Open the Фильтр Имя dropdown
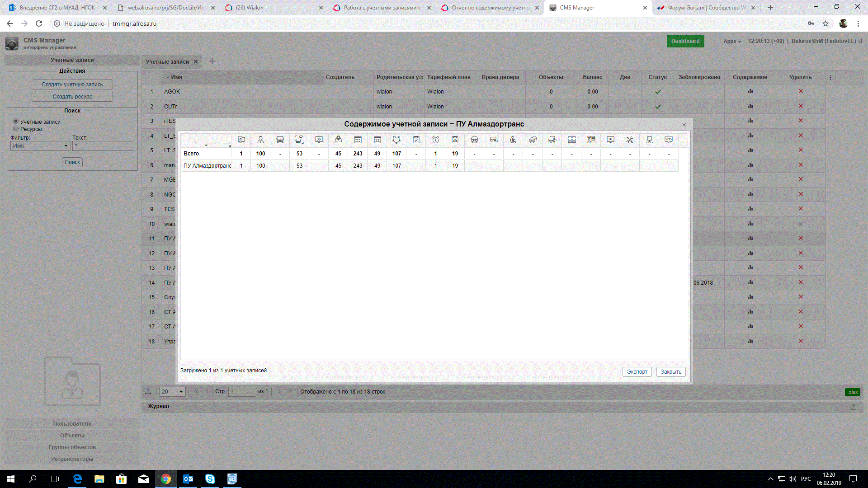The width and height of the screenshot is (868, 488). click(40, 146)
